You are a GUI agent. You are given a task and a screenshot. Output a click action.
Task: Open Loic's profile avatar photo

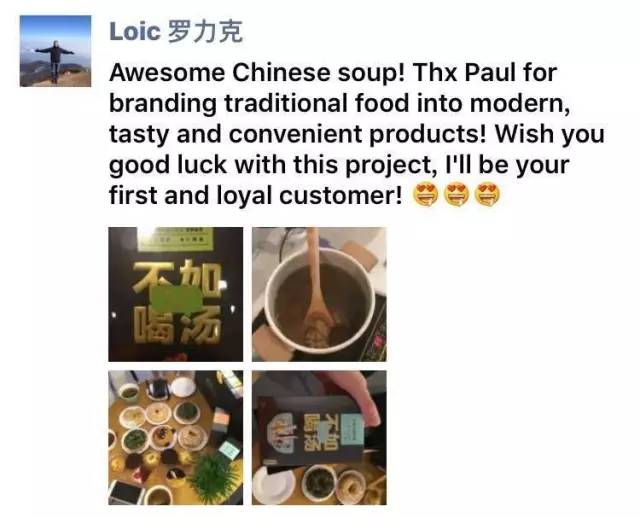point(55,51)
